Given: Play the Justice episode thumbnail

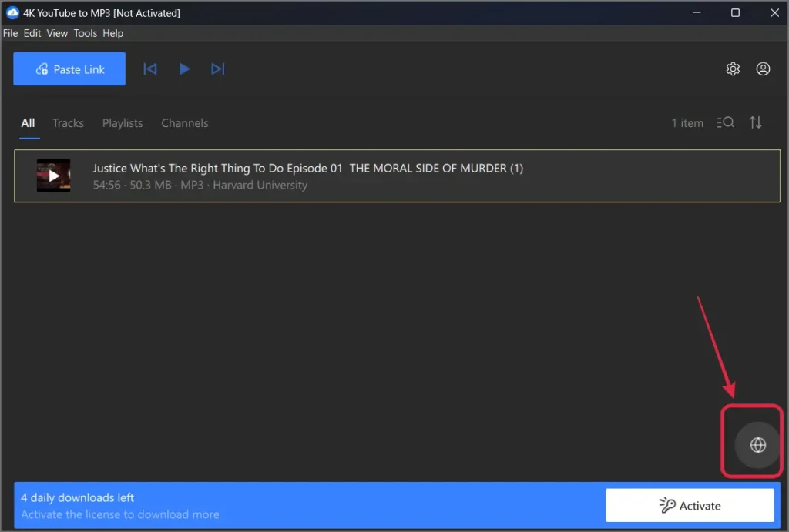Looking at the screenshot, I should click(53, 176).
